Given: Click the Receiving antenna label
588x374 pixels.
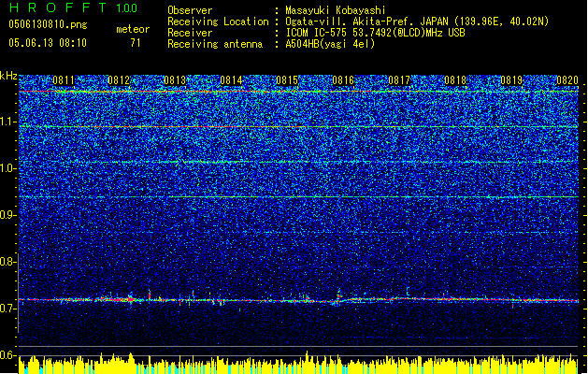Looking at the screenshot, I should pyautogui.click(x=215, y=44).
